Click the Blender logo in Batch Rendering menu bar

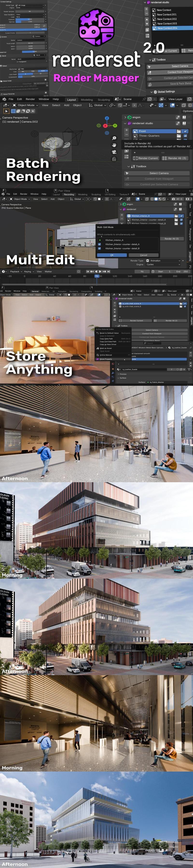4,99
